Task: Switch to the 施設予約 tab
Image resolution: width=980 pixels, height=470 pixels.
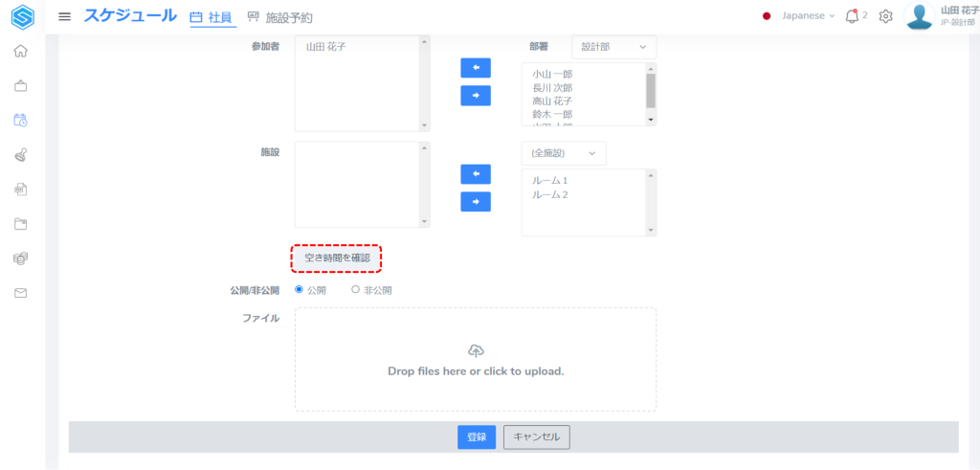Action: click(x=279, y=17)
